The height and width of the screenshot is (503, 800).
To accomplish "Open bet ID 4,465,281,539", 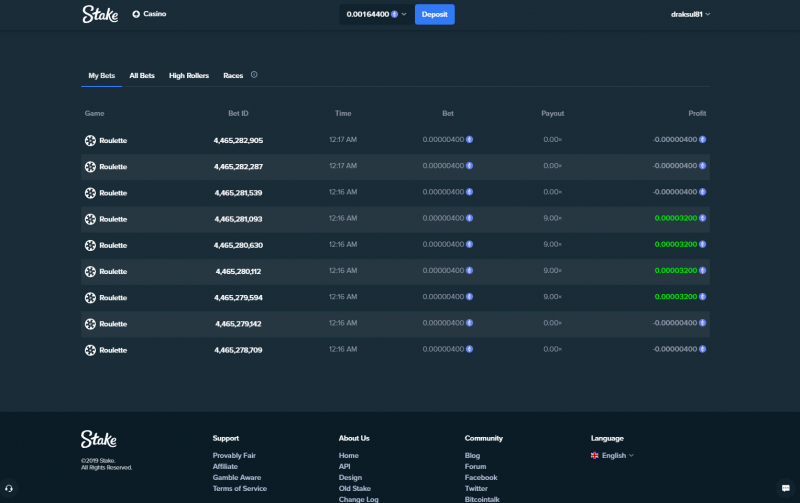I will (x=238, y=193).
